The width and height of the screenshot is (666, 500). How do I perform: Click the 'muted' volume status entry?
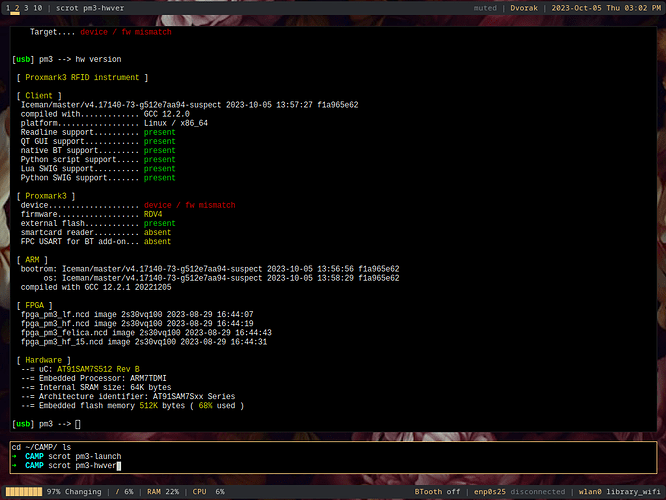[485, 8]
